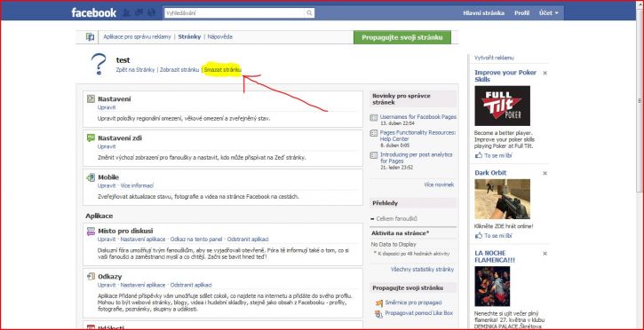Click Více novinek link

(439, 185)
